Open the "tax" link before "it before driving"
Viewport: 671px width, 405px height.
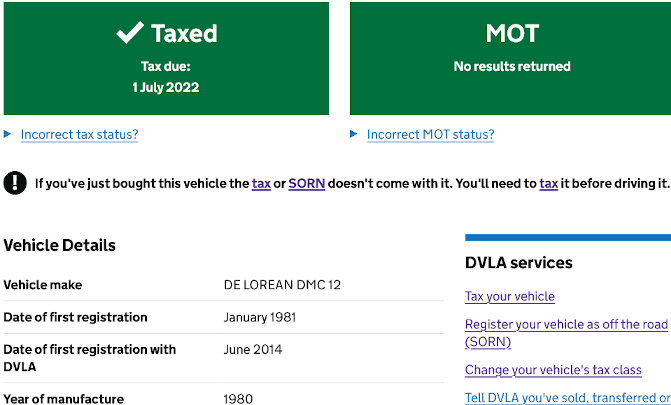pyautogui.click(x=549, y=183)
